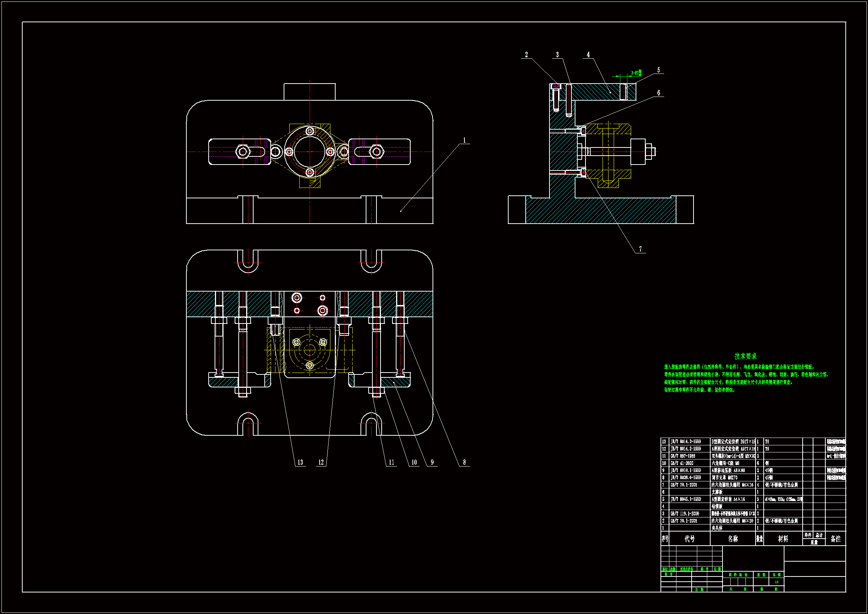Click the 名称 column header cell
This screenshot has width=868, height=614.
click(732, 539)
